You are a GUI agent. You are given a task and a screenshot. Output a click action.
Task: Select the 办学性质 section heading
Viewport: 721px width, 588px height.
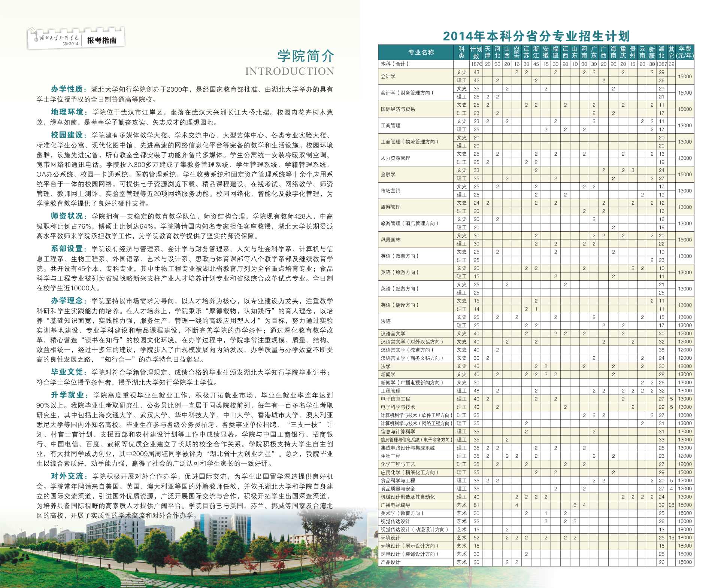tap(67, 89)
